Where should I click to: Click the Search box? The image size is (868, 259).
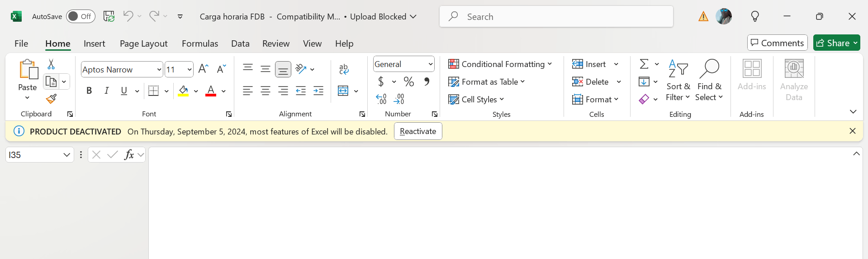tap(556, 17)
